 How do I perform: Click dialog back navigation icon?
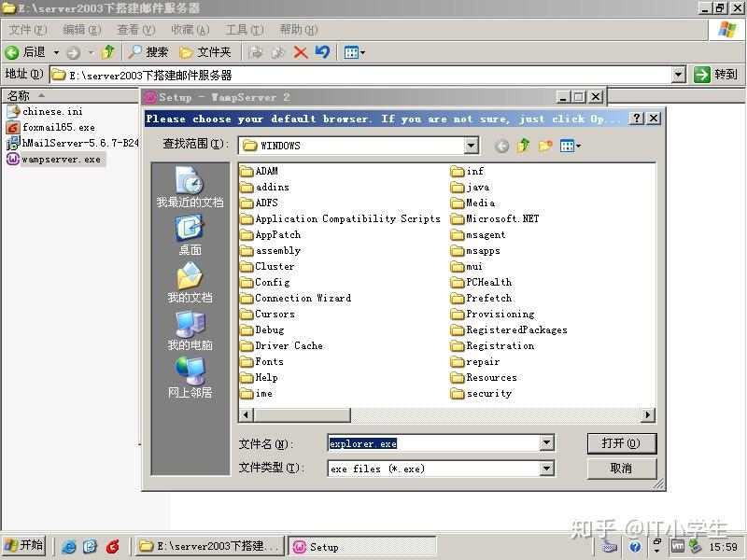501,146
